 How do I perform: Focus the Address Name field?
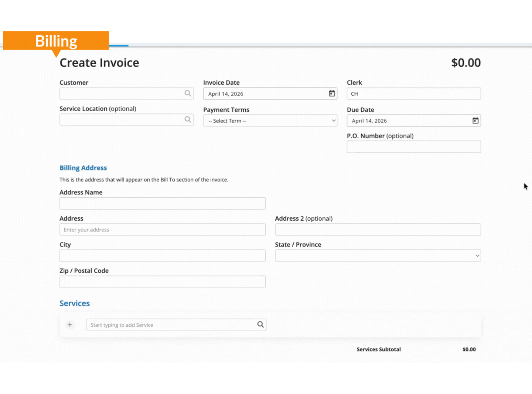point(162,204)
